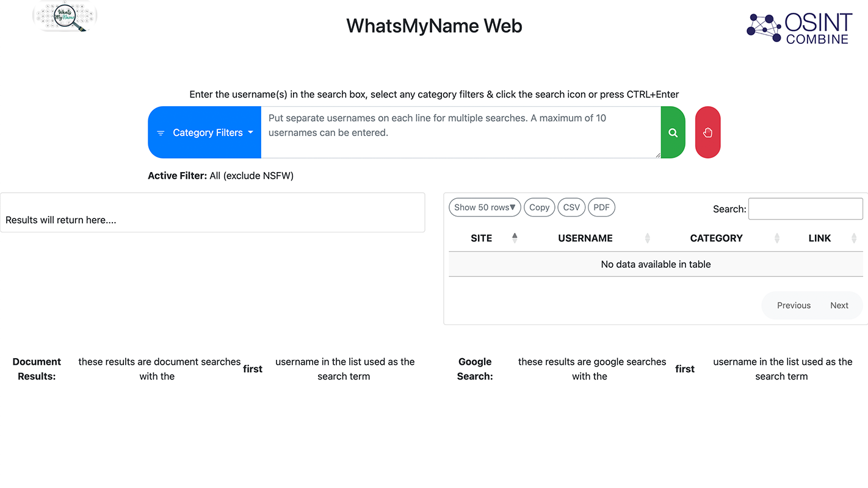Screen dimensions: 868x488
Task: Open the Category Filters dropdown
Action: click(204, 132)
